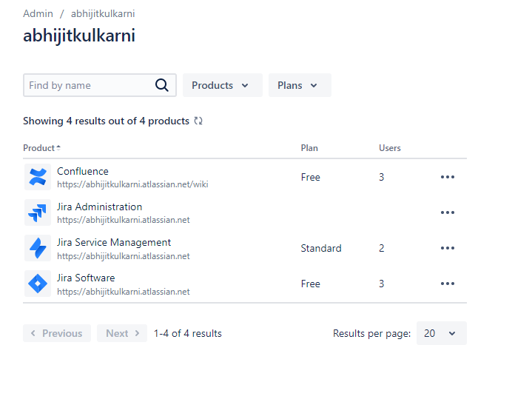Screen dimensions: 532x402
Task: Click the Next page button
Action: tap(122, 333)
